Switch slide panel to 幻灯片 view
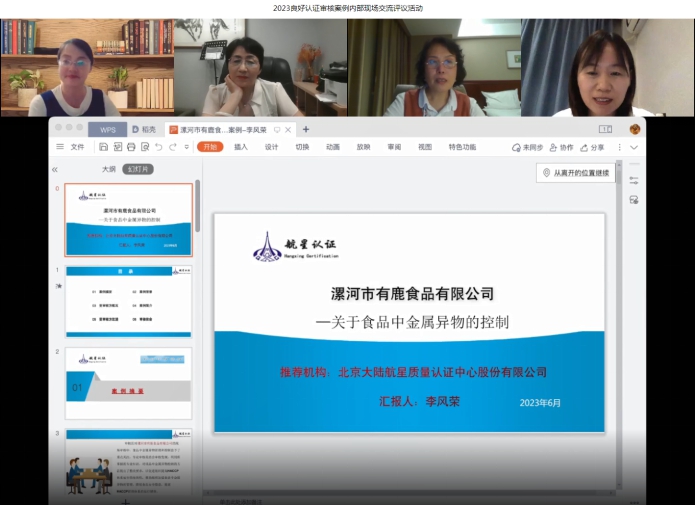 [x=138, y=169]
